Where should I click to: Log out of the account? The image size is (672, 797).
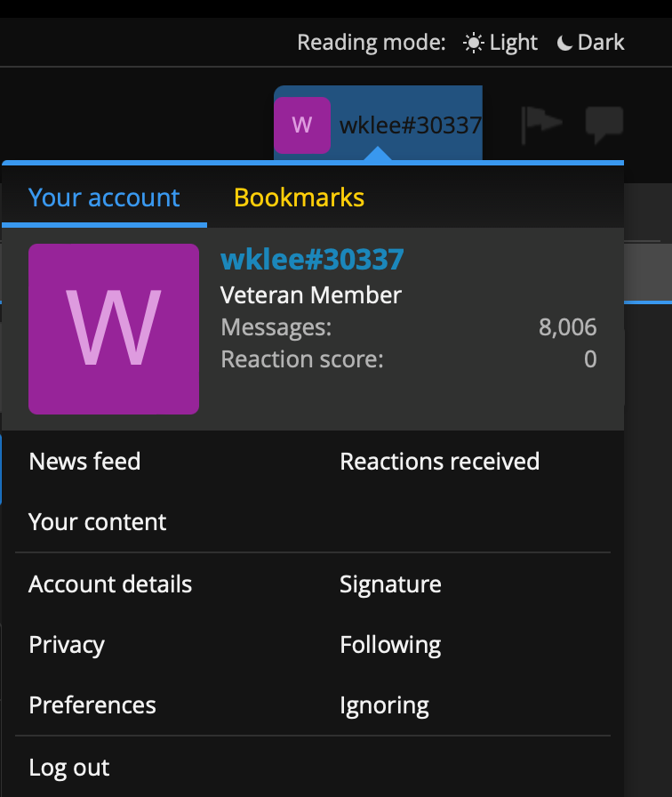pyautogui.click(x=69, y=768)
